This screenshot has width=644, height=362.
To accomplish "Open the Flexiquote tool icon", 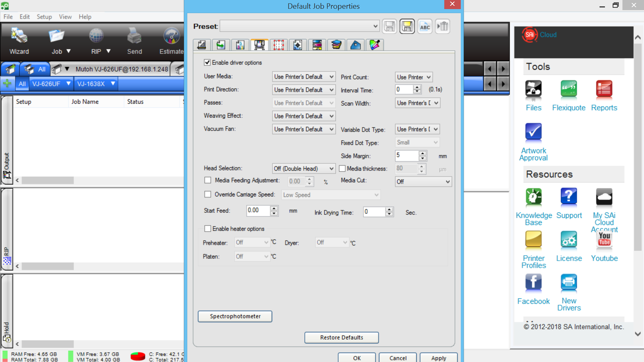I will pyautogui.click(x=569, y=90).
